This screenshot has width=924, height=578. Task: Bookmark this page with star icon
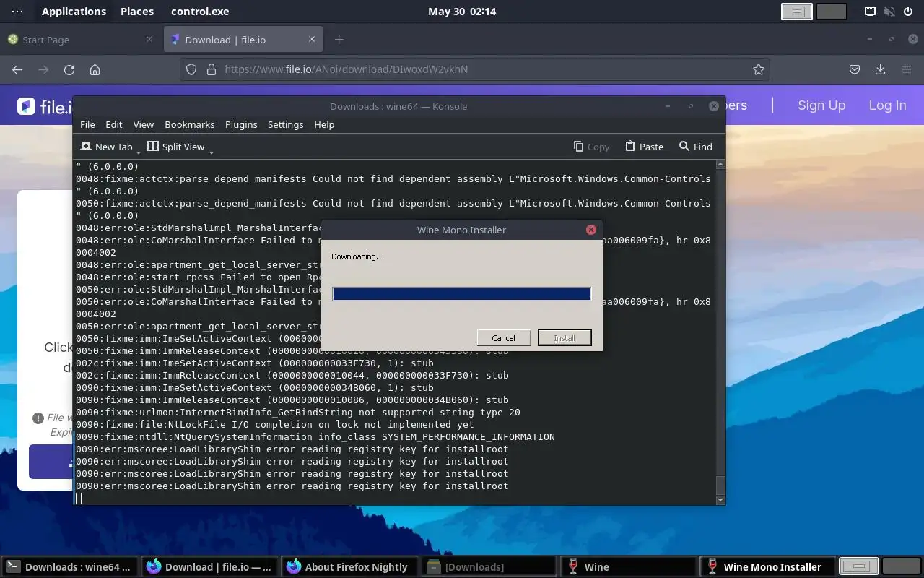point(758,69)
